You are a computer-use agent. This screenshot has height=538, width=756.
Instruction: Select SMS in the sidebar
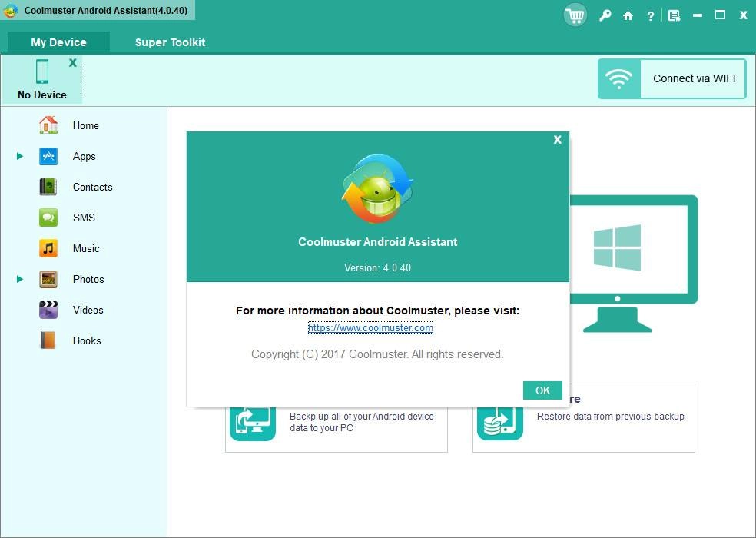click(84, 218)
